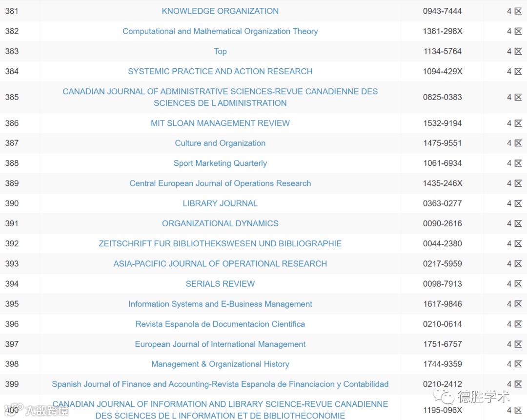Select ISSN 1532-9194
The image size is (527, 420).
(442, 123)
